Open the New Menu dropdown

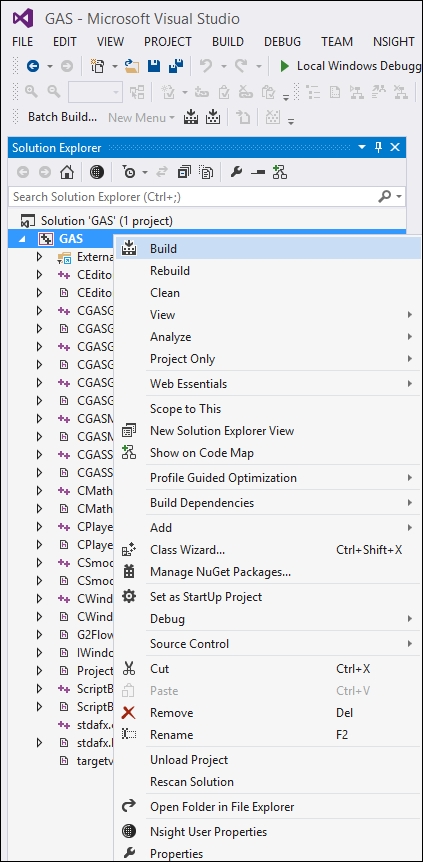(141, 117)
